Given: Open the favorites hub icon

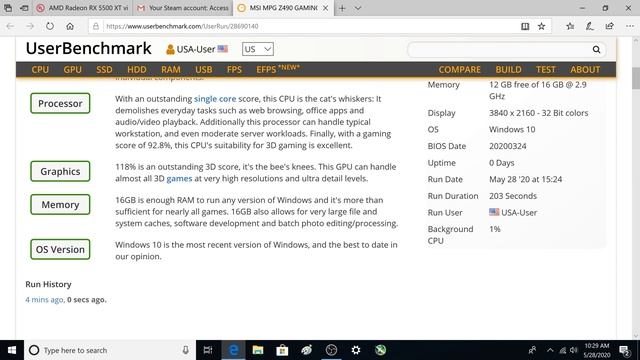Looking at the screenshot, I should [570, 26].
